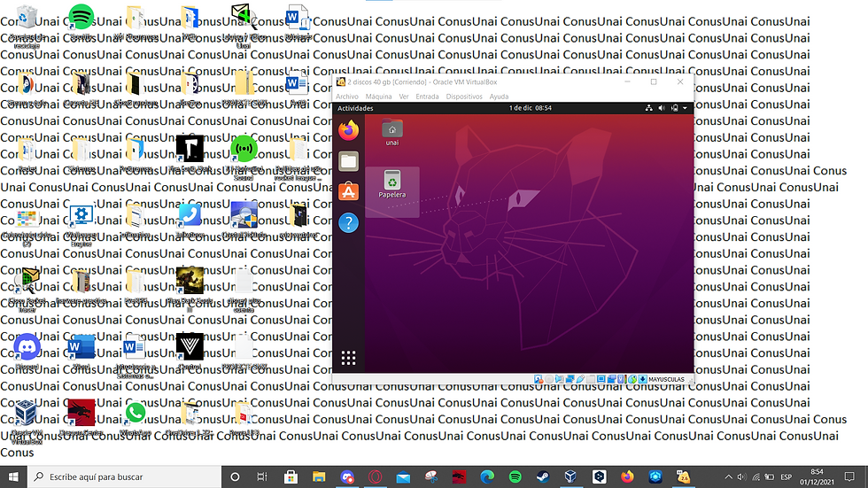Open Task View on the taskbar
Viewport: 868px width, 488px height.
click(262, 476)
